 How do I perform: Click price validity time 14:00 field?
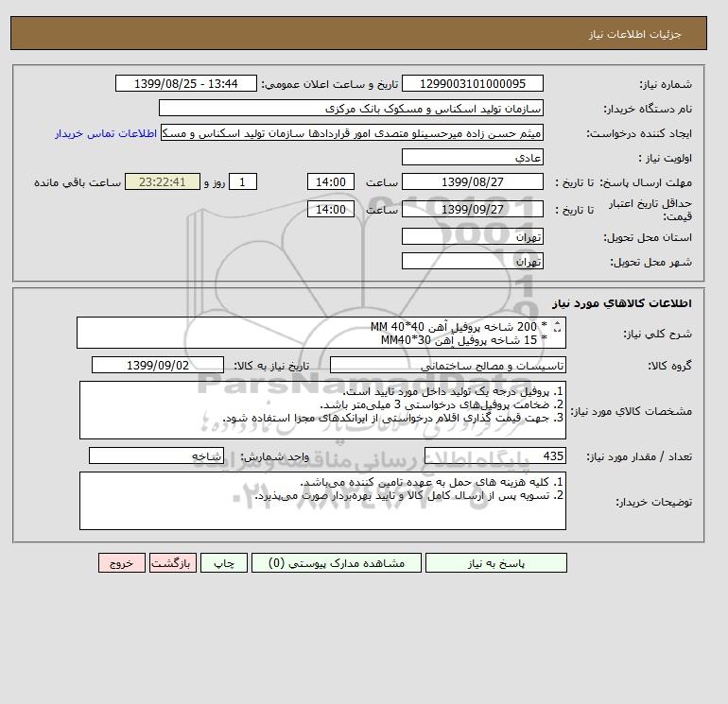point(331,209)
